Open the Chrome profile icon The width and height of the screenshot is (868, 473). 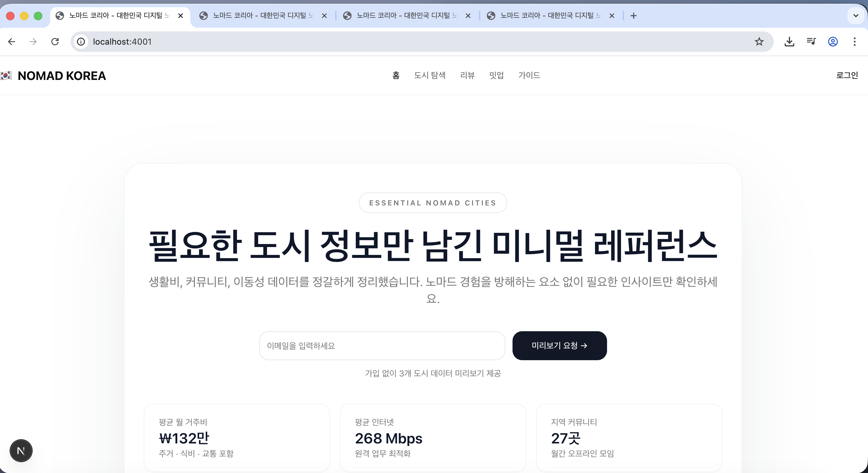[x=833, y=42]
